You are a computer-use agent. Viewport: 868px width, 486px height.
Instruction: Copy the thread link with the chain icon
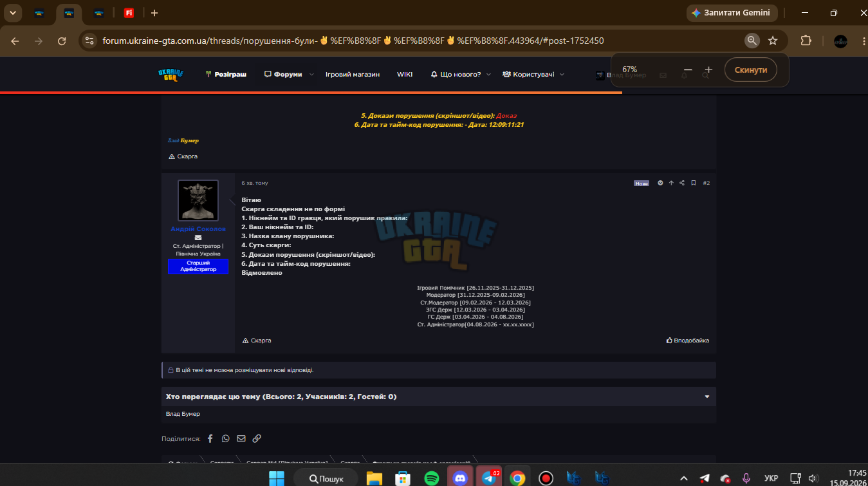click(257, 438)
